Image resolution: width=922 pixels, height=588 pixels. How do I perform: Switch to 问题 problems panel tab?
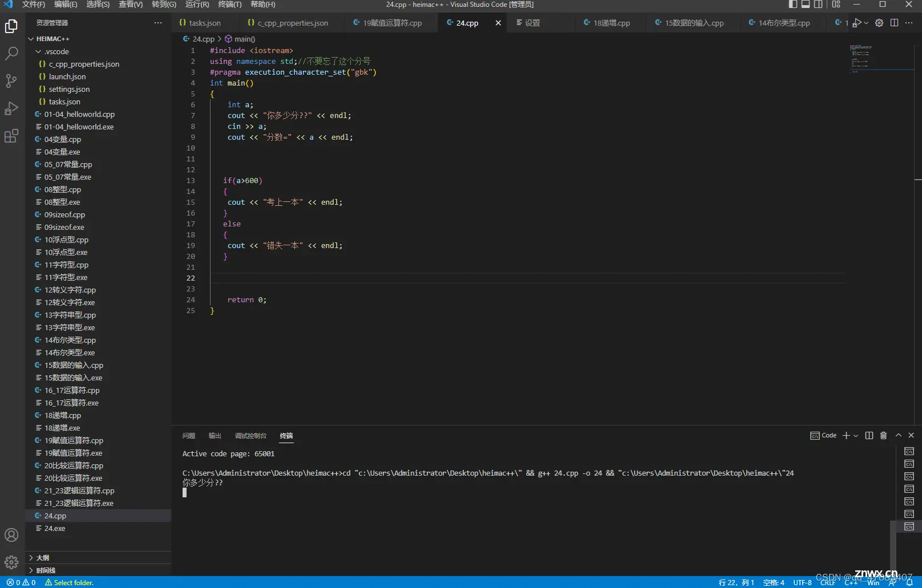pos(189,435)
